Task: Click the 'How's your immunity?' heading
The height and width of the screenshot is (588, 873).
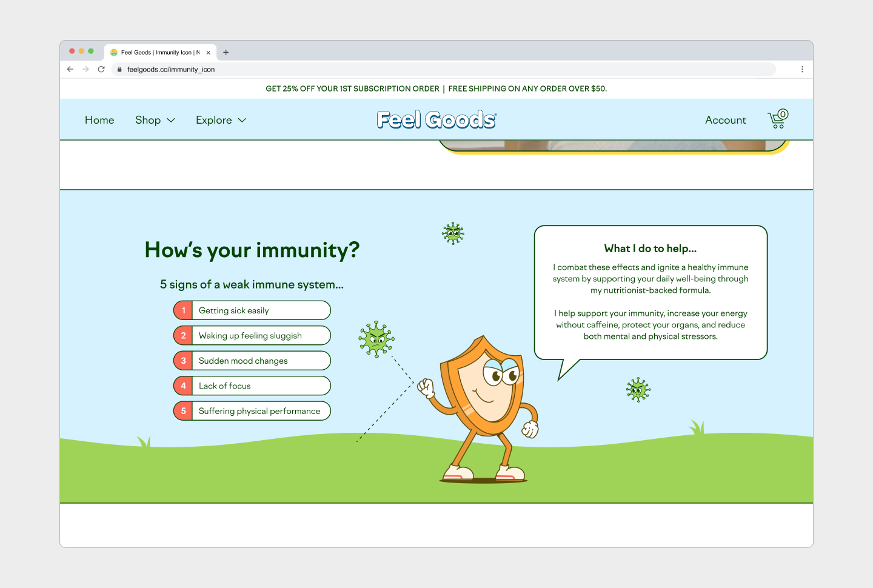Action: point(252,250)
